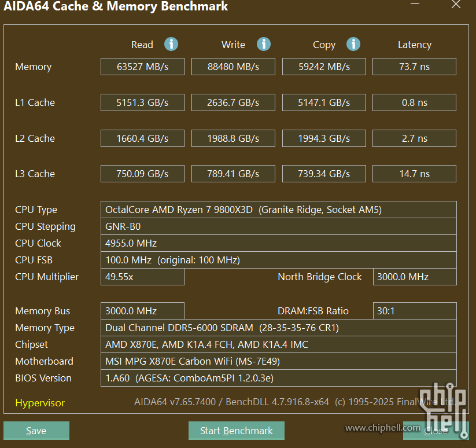Click the CPU Clock label
Screen dimensions: 476x448
38,243
